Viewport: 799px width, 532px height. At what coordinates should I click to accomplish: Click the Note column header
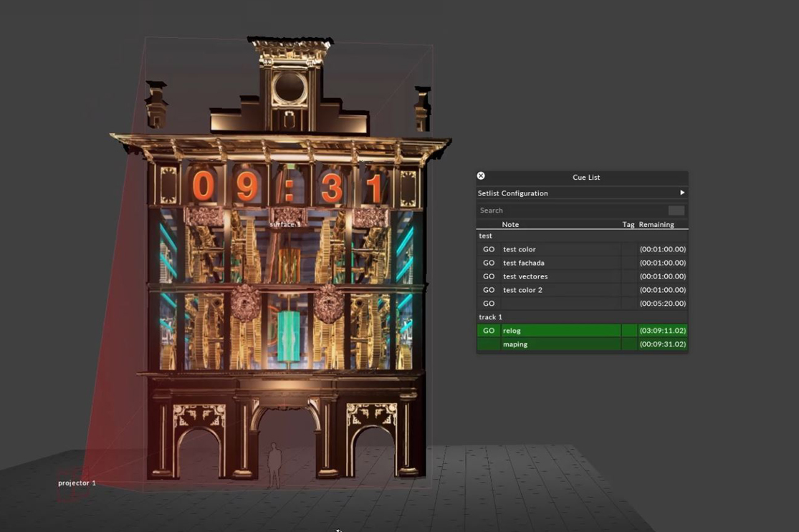510,225
